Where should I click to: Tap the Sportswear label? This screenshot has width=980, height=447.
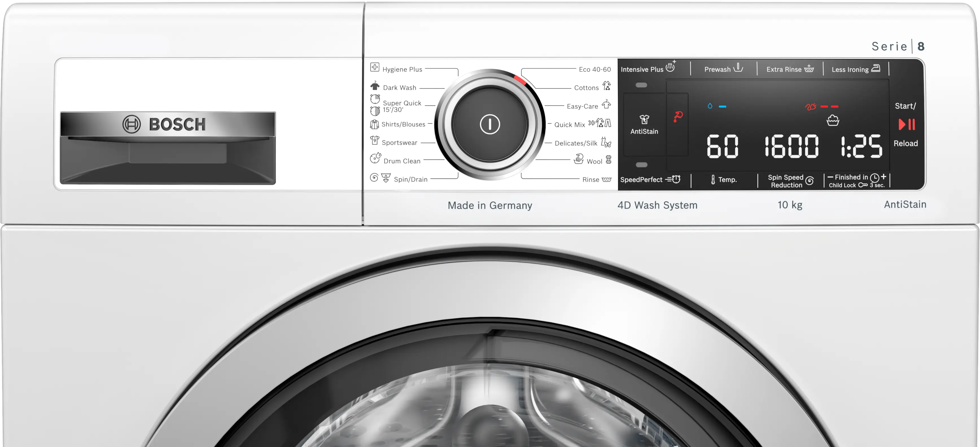[399, 143]
